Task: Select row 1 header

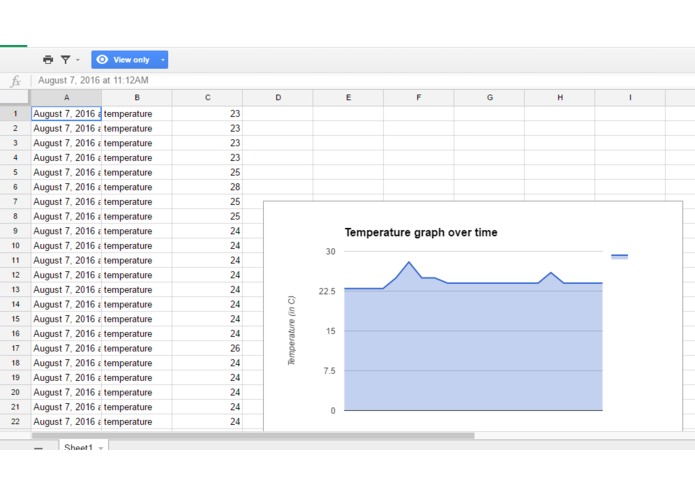Action: click(x=15, y=114)
